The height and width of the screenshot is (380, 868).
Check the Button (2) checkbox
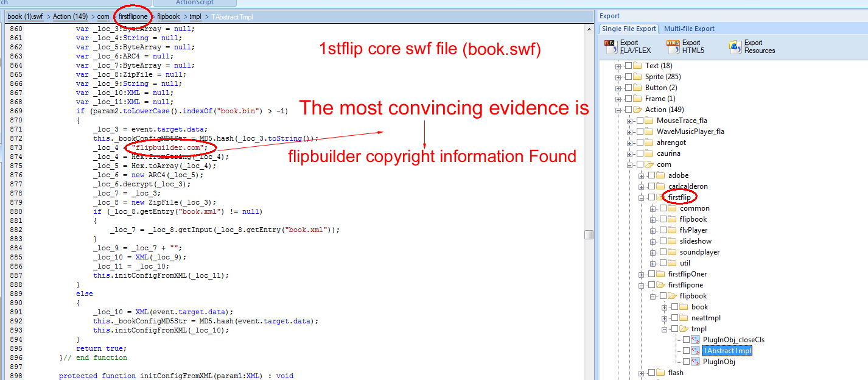[x=628, y=88]
